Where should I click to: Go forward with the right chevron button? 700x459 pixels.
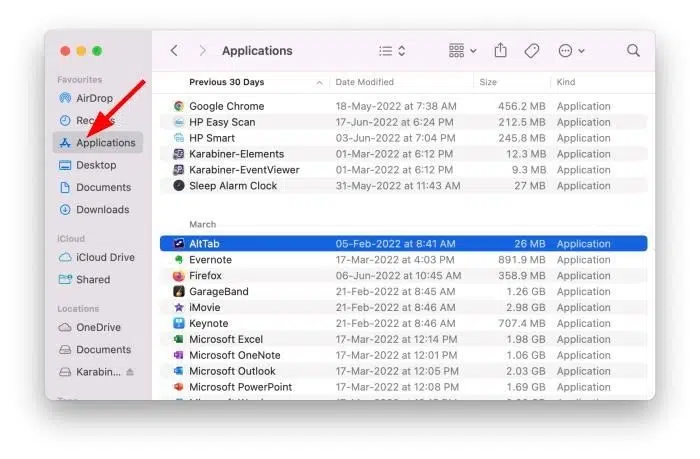(x=203, y=50)
